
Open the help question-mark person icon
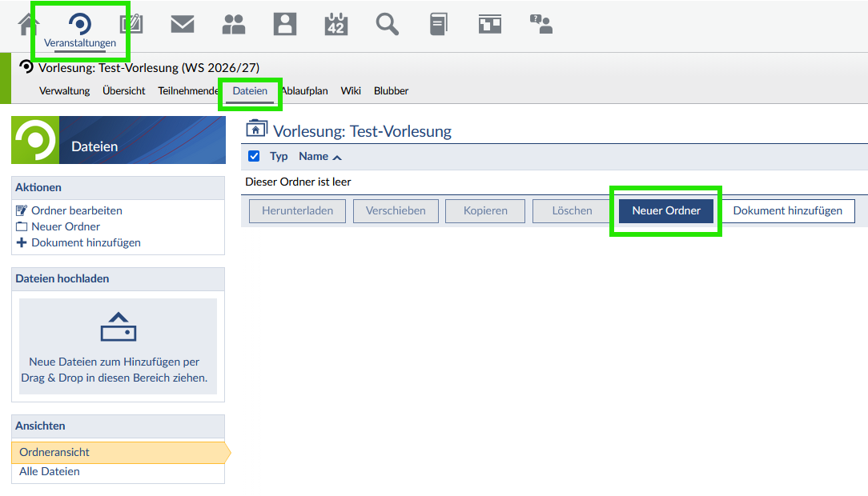(541, 24)
